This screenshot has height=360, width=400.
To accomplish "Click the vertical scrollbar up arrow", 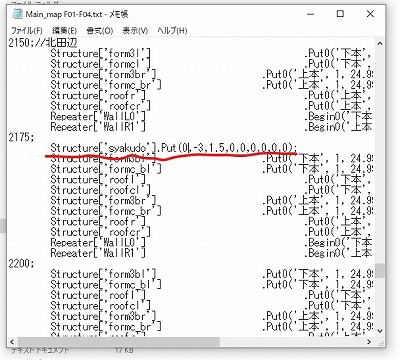I will (x=379, y=43).
